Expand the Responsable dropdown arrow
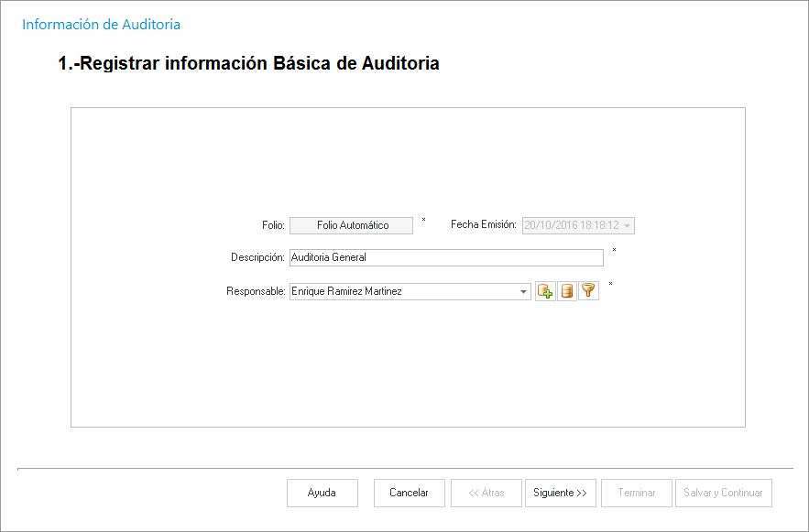The image size is (809, 532). [x=524, y=292]
